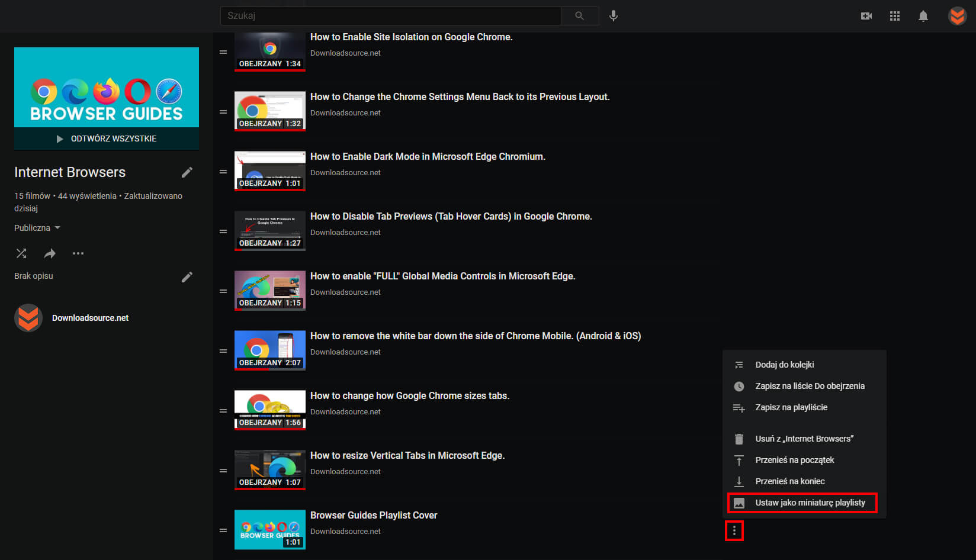Select Przenieś na koniec
The image size is (976, 560).
[x=804, y=481]
